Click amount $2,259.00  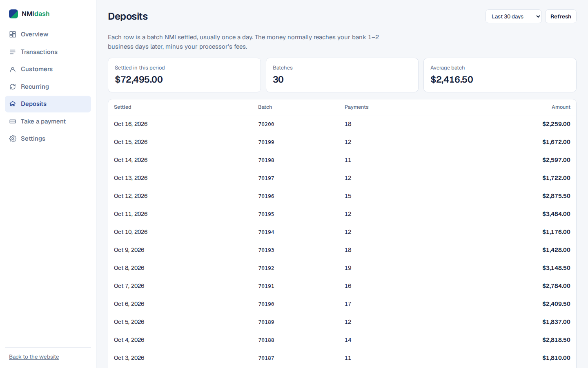[556, 124]
